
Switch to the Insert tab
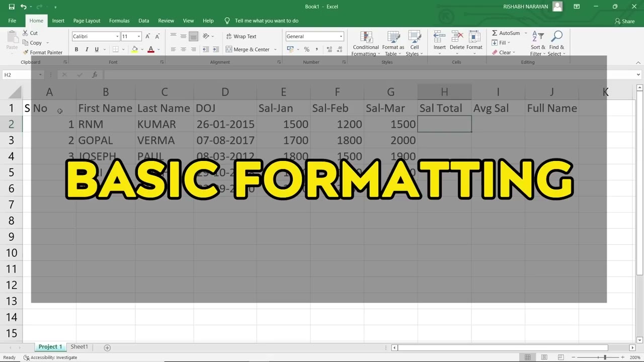click(x=58, y=21)
